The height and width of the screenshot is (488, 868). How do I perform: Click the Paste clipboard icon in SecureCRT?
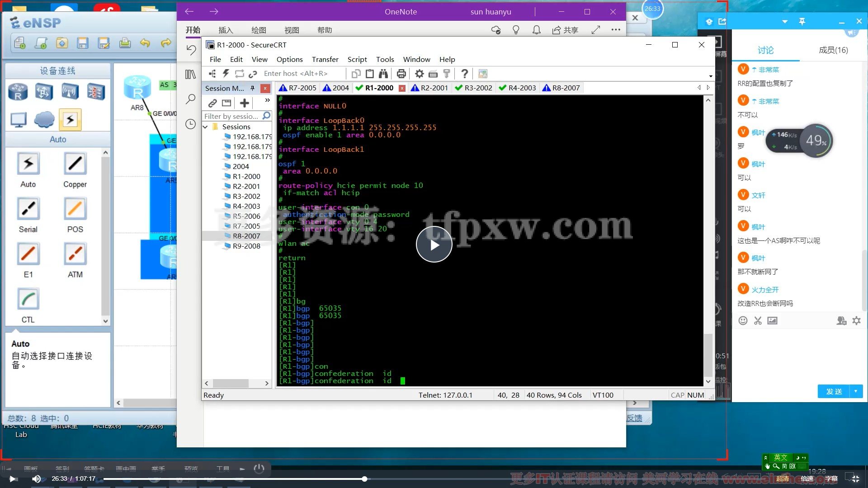pyautogui.click(x=370, y=74)
